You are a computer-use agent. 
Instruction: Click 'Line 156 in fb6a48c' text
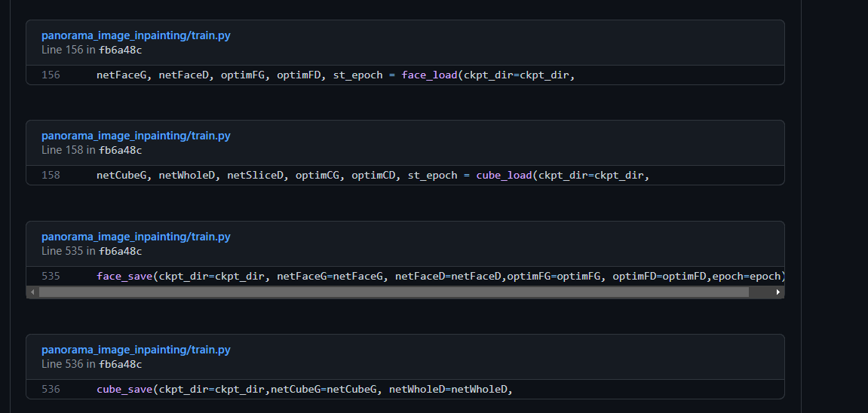point(91,50)
